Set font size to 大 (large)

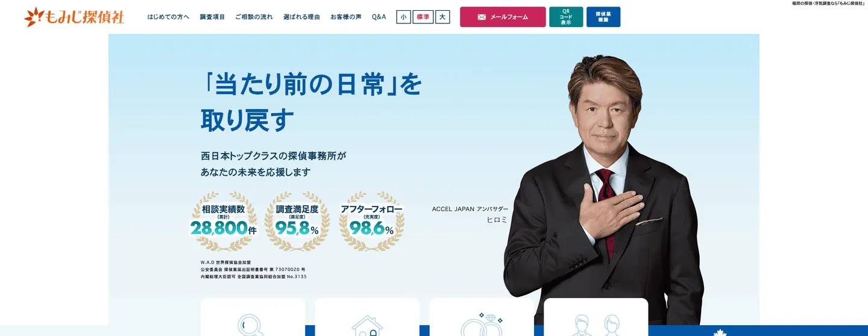[x=442, y=17]
